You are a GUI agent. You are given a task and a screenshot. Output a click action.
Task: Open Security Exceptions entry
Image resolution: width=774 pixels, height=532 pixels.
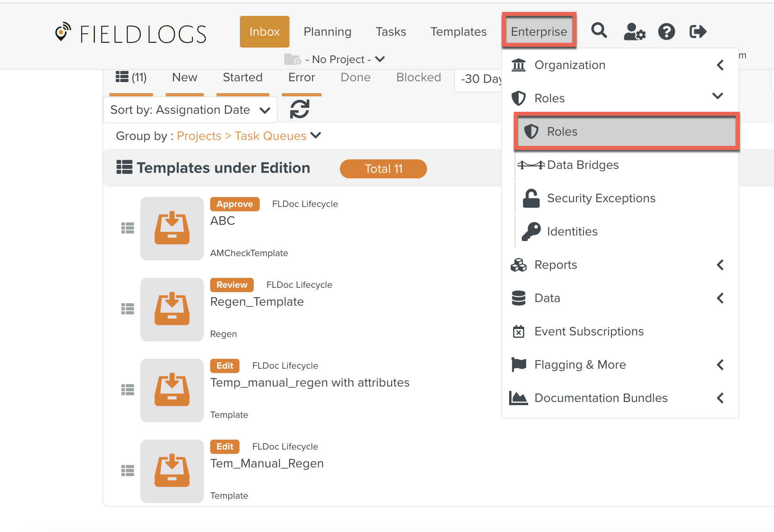[626, 198]
